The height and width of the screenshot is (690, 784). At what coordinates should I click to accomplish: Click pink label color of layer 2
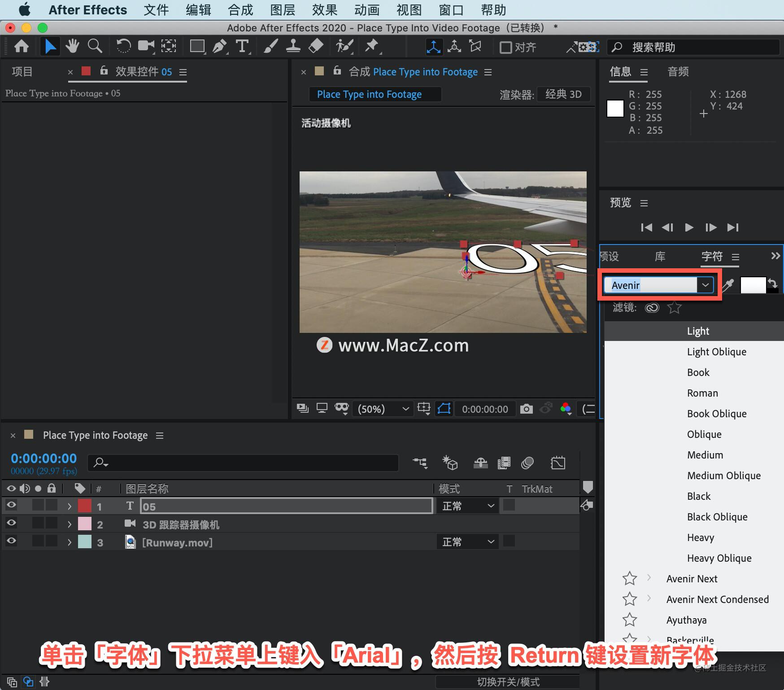[x=85, y=524]
